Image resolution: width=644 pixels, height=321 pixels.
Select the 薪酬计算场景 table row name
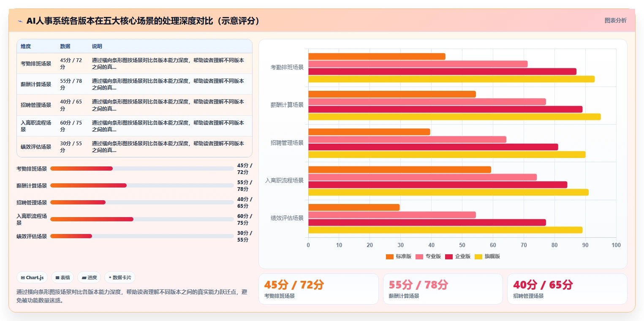coord(36,84)
